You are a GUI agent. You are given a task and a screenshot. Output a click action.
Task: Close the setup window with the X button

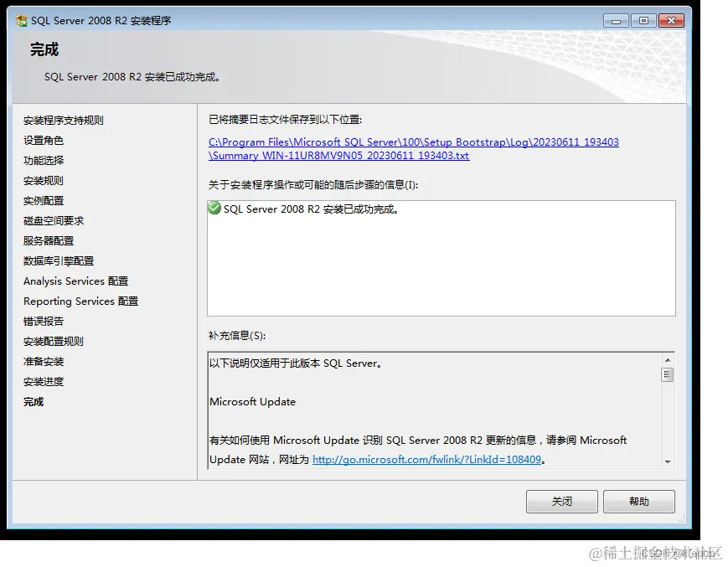pos(671,21)
